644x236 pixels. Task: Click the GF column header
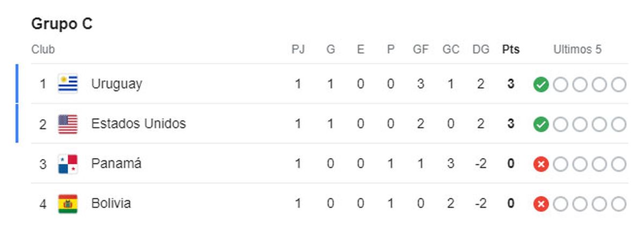[421, 49]
